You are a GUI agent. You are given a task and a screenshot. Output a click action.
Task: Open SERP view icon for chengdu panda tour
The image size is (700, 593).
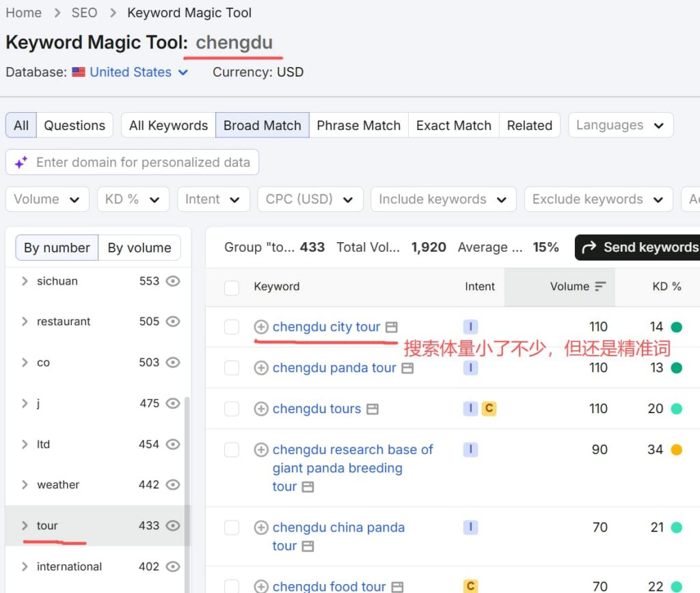point(407,369)
